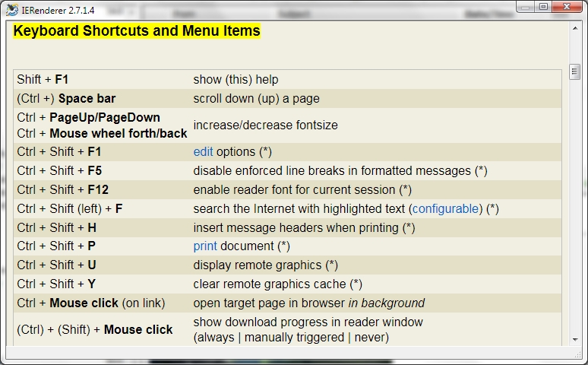Click the 'Keyboard Shortcuts and Menu Items' heading
588x365 pixels.
[137, 31]
